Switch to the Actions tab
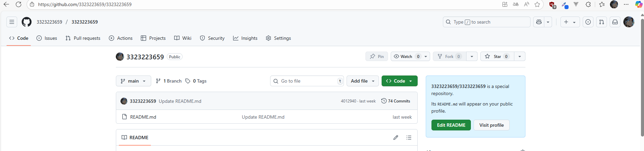644x151 pixels. tap(121, 38)
